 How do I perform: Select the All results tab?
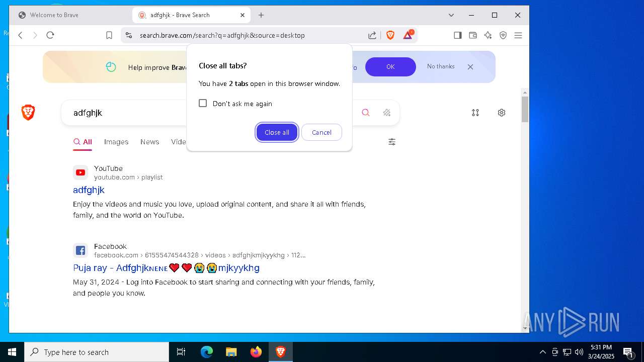pos(83,142)
